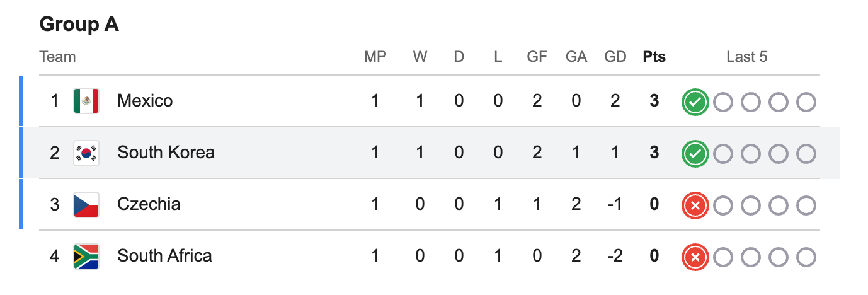Click the MP column header
Image resolution: width=868 pixels, height=295 pixels.
(x=375, y=57)
